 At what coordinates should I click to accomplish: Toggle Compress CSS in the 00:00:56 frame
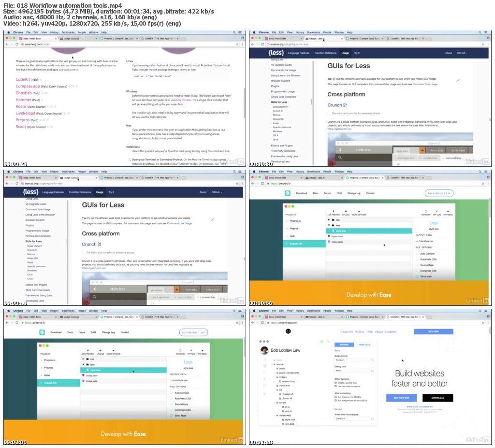[x=417, y=271]
